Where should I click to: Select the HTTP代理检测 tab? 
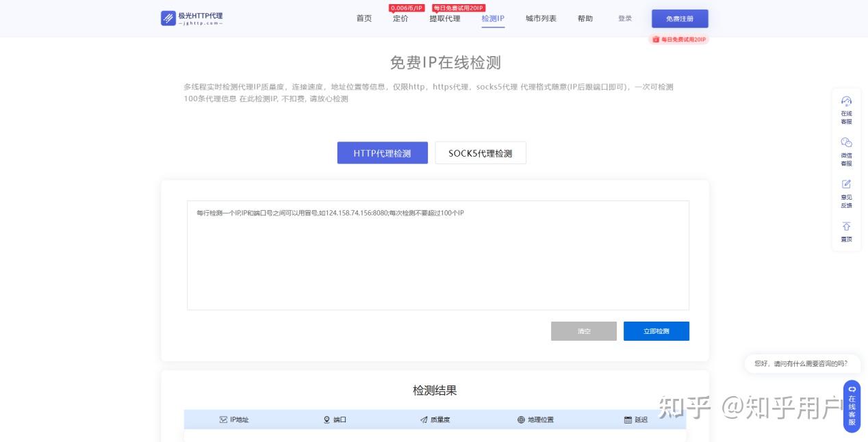point(382,153)
